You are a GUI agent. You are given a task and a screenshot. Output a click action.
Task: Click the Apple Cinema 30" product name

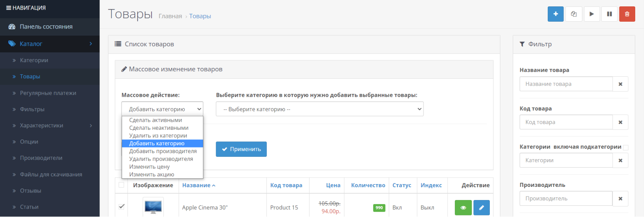pyautogui.click(x=205, y=208)
